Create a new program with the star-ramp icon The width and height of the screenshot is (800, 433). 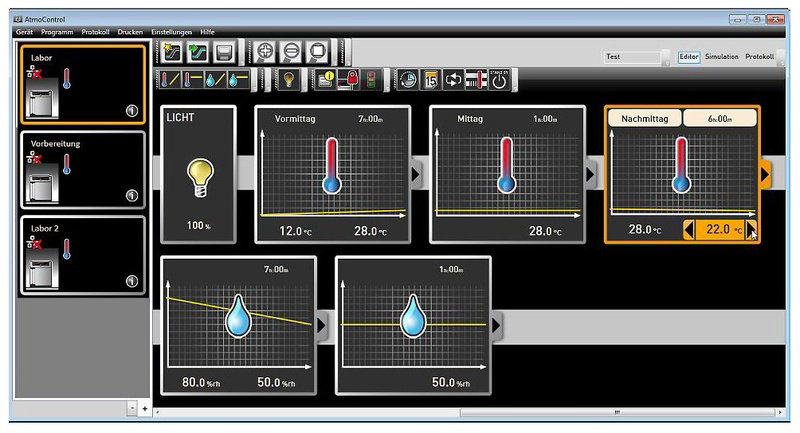[172, 53]
